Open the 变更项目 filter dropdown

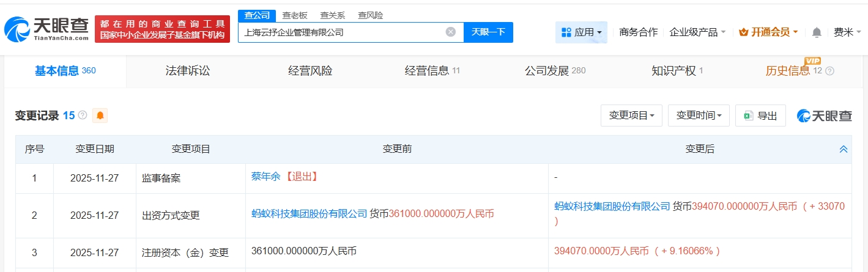coord(631,116)
